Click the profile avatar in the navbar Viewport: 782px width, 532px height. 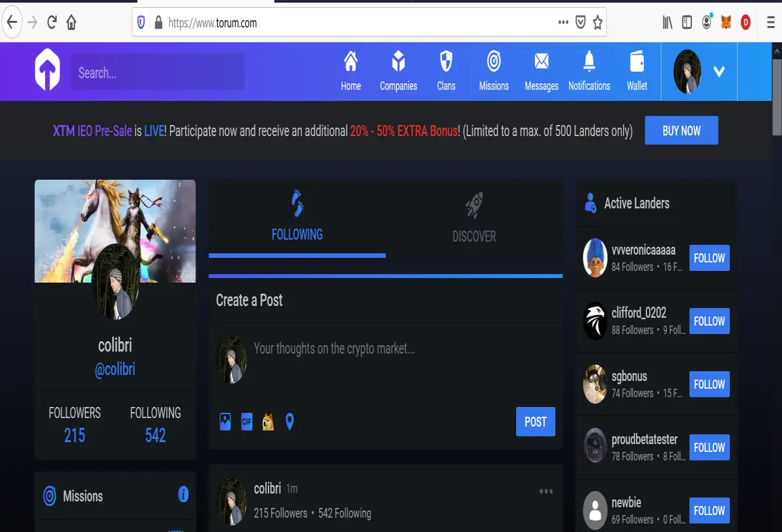[688, 72]
